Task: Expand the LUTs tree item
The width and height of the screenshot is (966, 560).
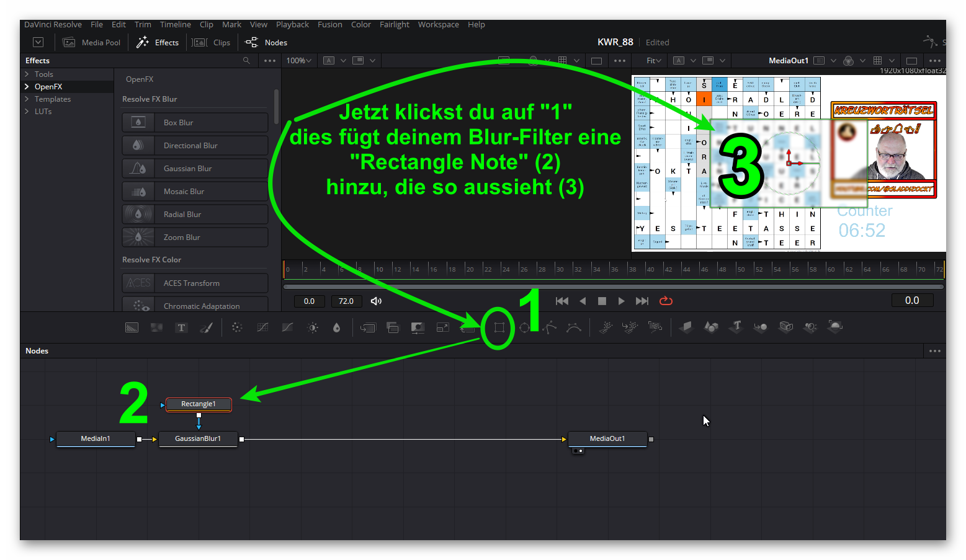Action: [27, 112]
